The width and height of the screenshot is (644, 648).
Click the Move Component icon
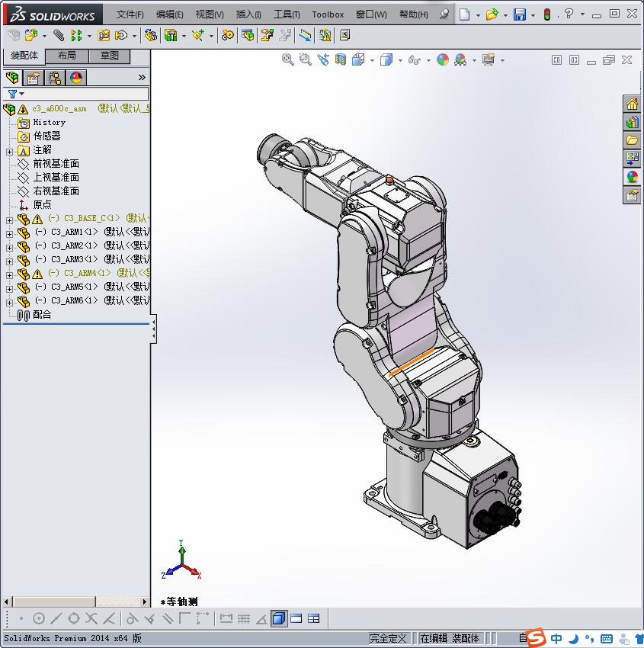click(x=121, y=36)
